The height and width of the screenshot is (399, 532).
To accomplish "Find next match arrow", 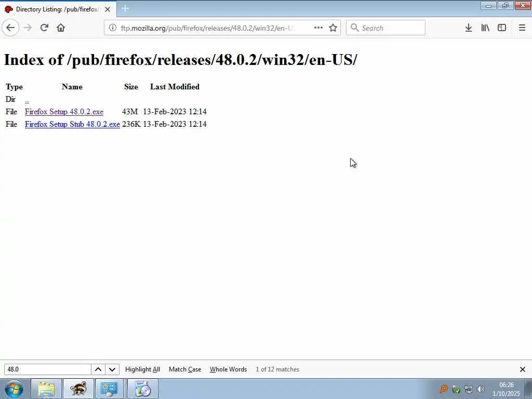I will [112, 369].
